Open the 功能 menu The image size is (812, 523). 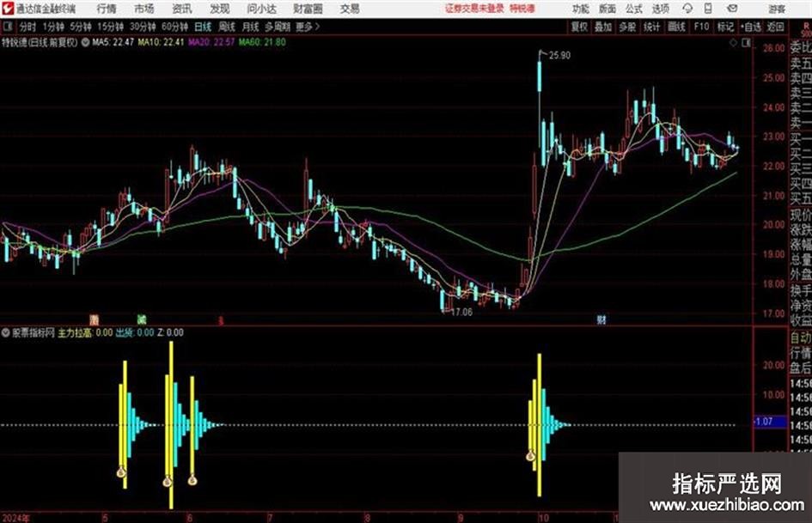click(581, 9)
